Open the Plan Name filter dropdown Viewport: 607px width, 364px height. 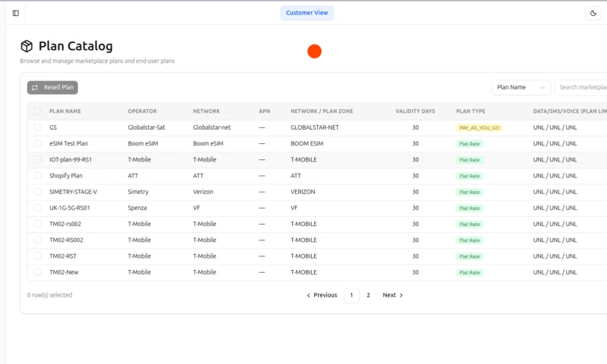point(521,87)
